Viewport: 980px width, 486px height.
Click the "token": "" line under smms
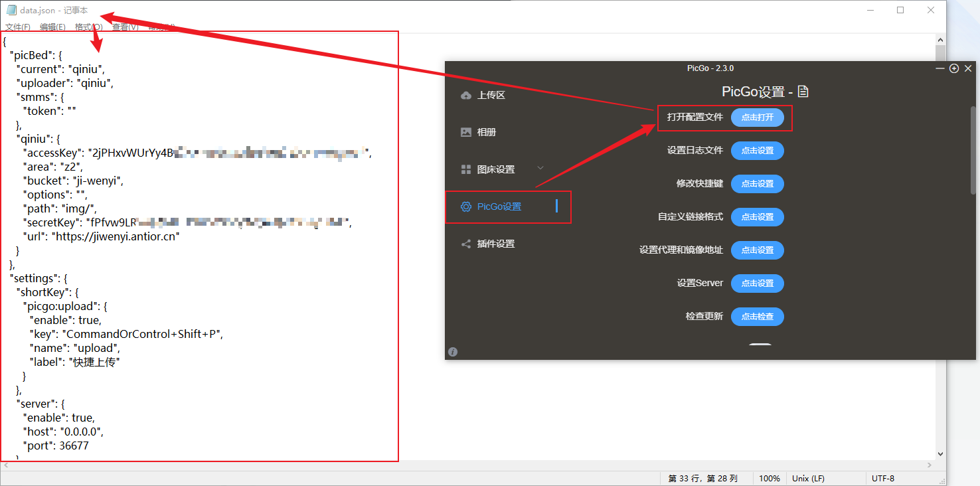(49, 111)
